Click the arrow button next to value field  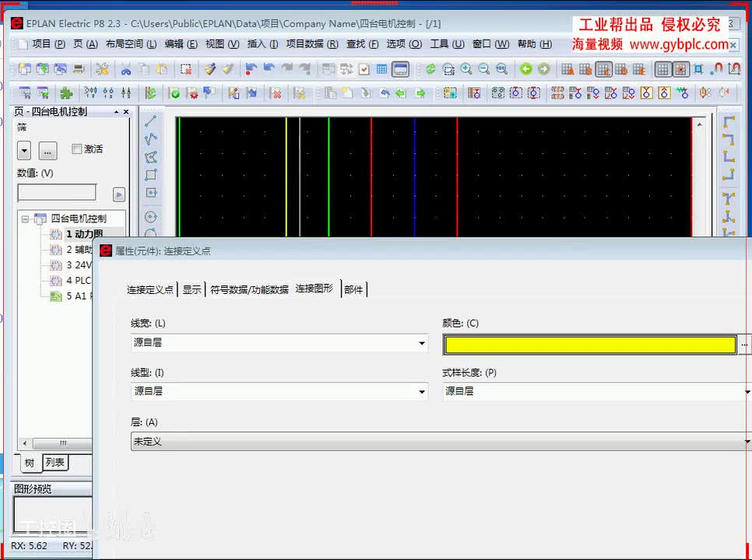point(119,194)
